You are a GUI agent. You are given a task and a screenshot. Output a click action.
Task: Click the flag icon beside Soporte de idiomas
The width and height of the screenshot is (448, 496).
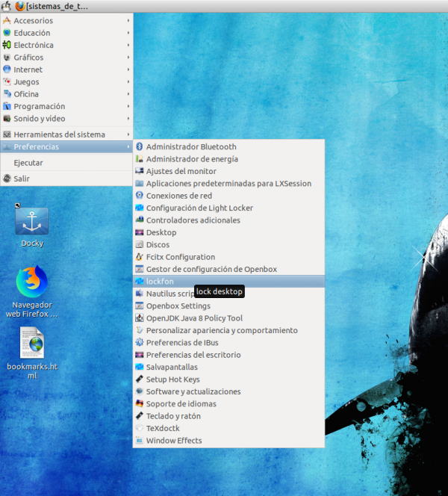tap(139, 403)
